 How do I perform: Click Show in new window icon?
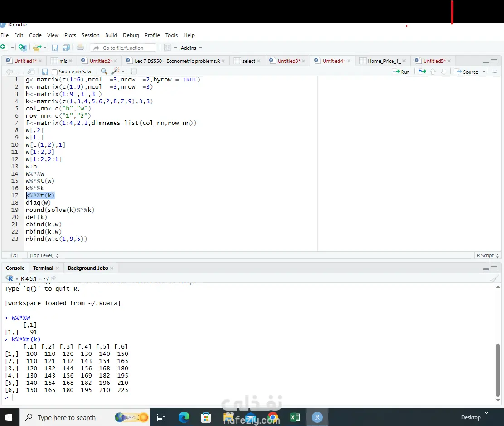tap(30, 72)
